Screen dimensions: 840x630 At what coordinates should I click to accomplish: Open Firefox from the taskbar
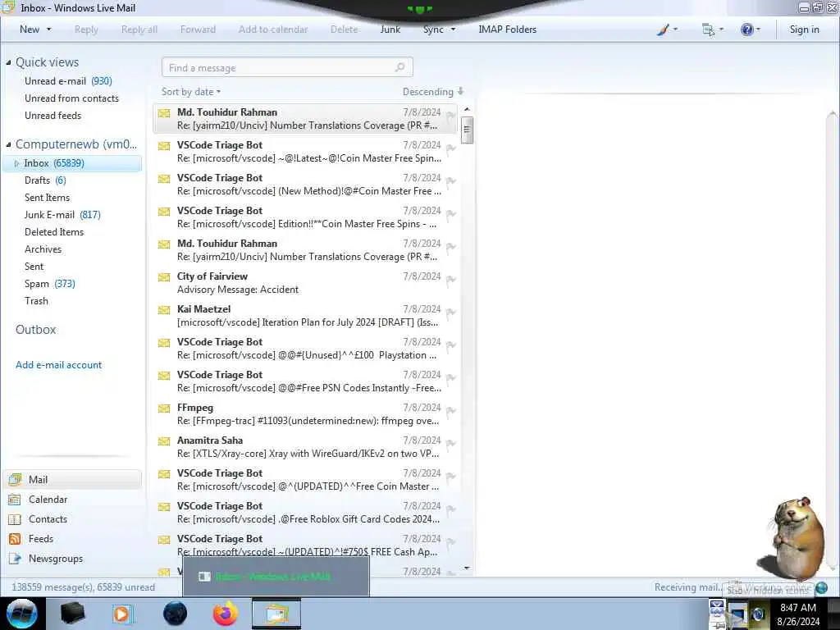[x=226, y=614]
